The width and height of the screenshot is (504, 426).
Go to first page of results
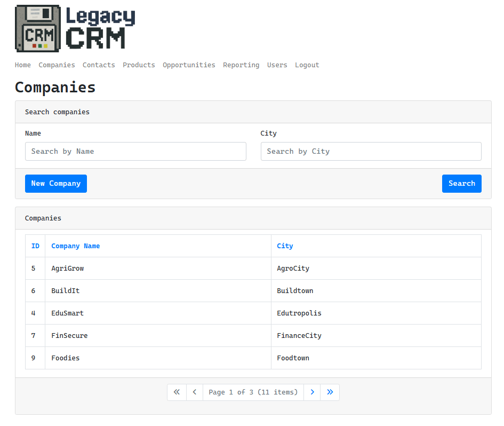177,392
